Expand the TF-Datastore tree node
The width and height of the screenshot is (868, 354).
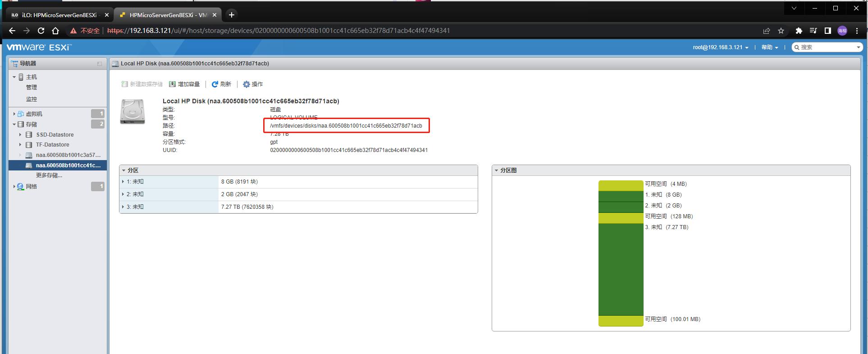pos(20,145)
